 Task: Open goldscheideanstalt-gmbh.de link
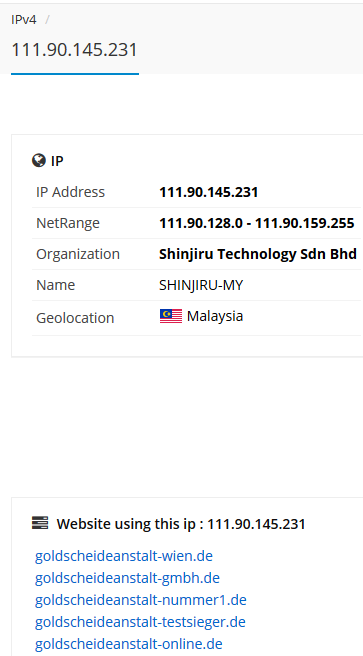tap(127, 578)
